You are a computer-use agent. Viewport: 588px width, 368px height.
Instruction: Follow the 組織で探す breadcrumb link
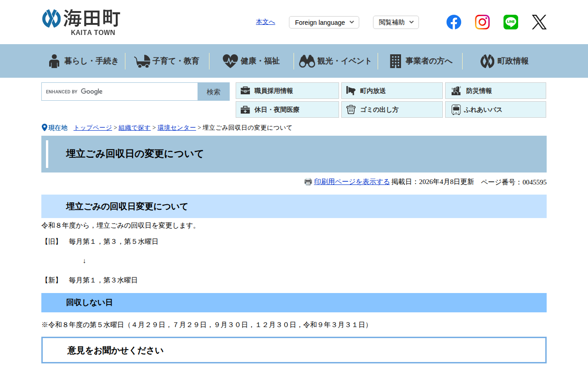coord(135,127)
